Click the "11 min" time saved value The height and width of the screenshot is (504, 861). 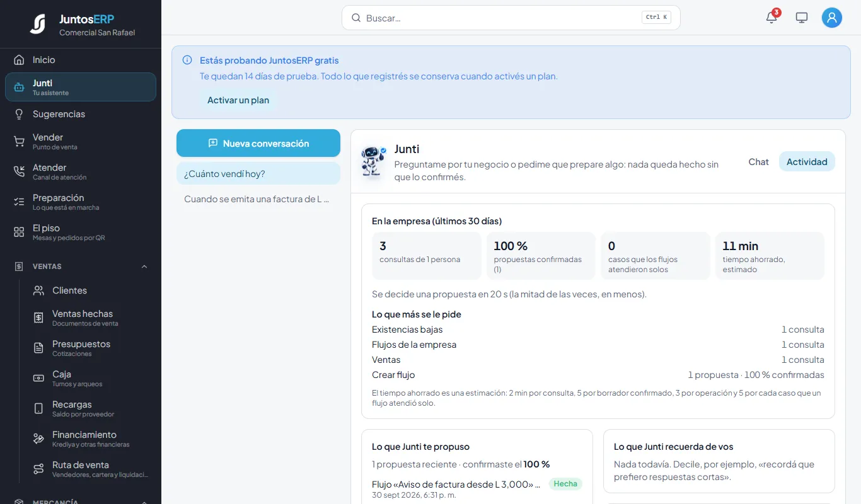(x=740, y=246)
